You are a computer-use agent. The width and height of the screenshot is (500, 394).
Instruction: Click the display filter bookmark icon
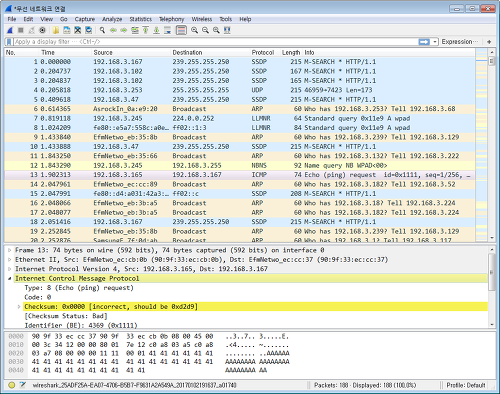tap(9, 42)
